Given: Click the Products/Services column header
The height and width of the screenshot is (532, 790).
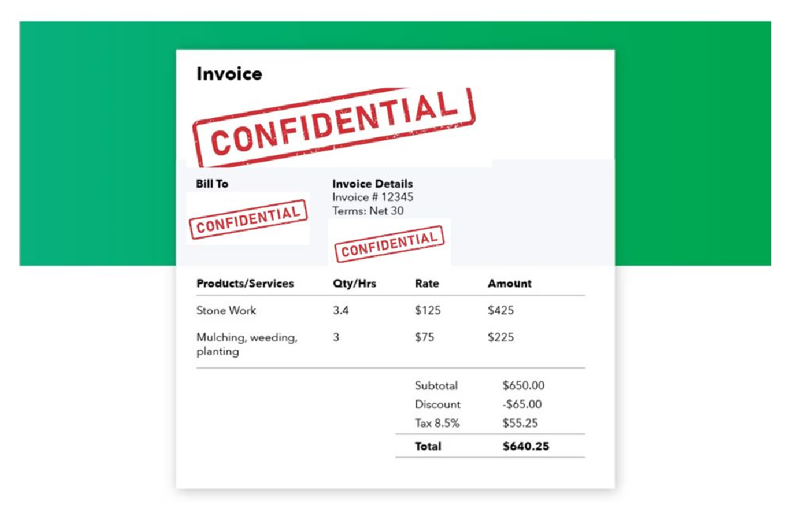Looking at the screenshot, I should [245, 284].
